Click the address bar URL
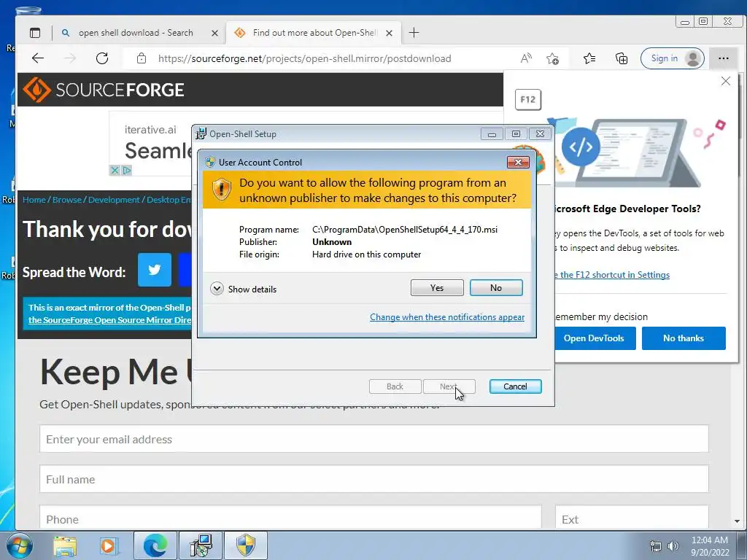Image resolution: width=747 pixels, height=560 pixels. pos(304,58)
